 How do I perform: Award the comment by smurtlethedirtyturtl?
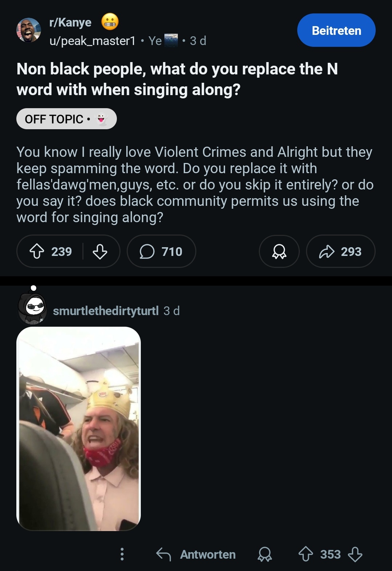click(x=265, y=554)
